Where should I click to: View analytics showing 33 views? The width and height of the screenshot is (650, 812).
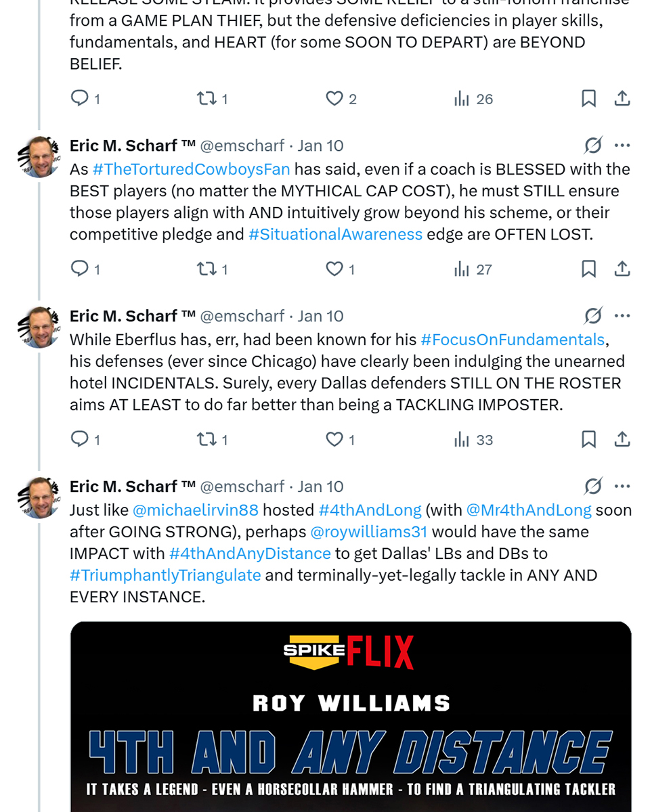(x=474, y=440)
